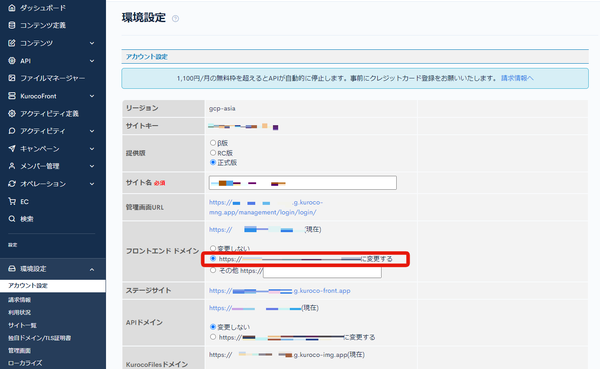This screenshot has height=369, width=600.
Task: Click the オペレーション refresh icon
Action: tap(12, 184)
